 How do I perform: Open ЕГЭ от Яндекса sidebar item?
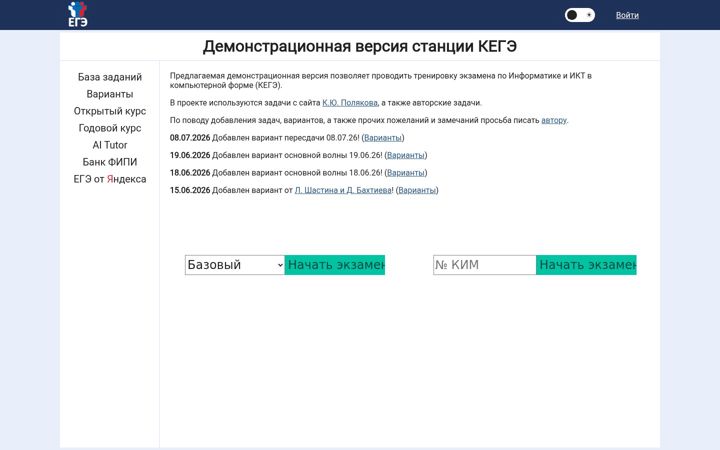(x=110, y=179)
